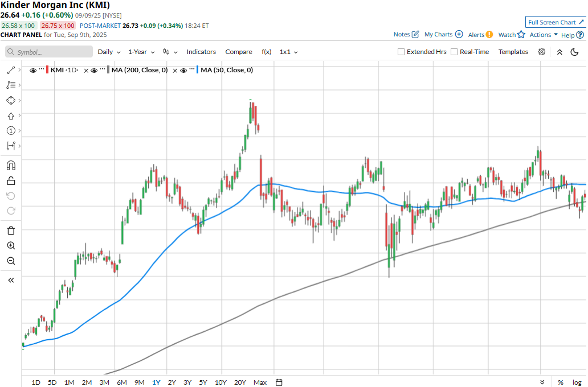Zoom out of the chart
The height and width of the screenshot is (387, 588).
(x=11, y=261)
